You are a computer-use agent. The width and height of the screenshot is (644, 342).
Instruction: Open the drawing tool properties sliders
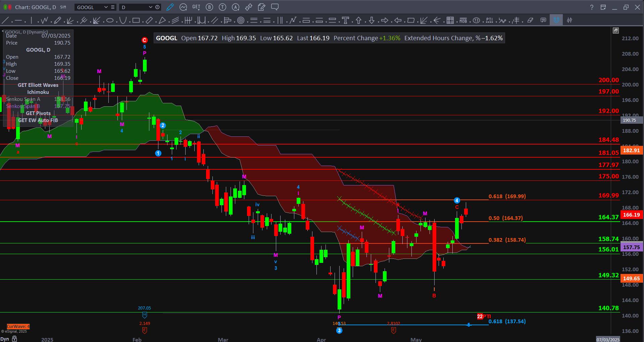click(569, 20)
